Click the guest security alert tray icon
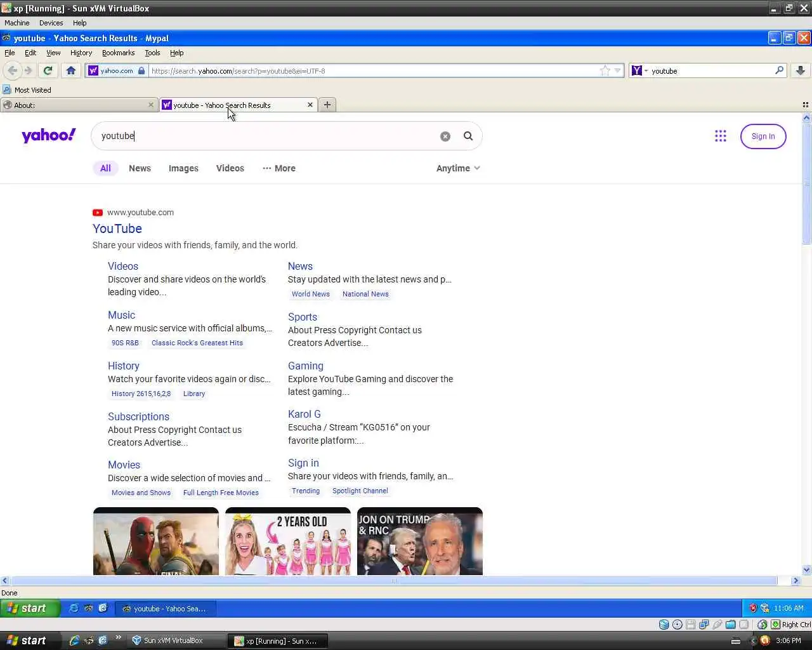The width and height of the screenshot is (812, 650). (x=753, y=608)
